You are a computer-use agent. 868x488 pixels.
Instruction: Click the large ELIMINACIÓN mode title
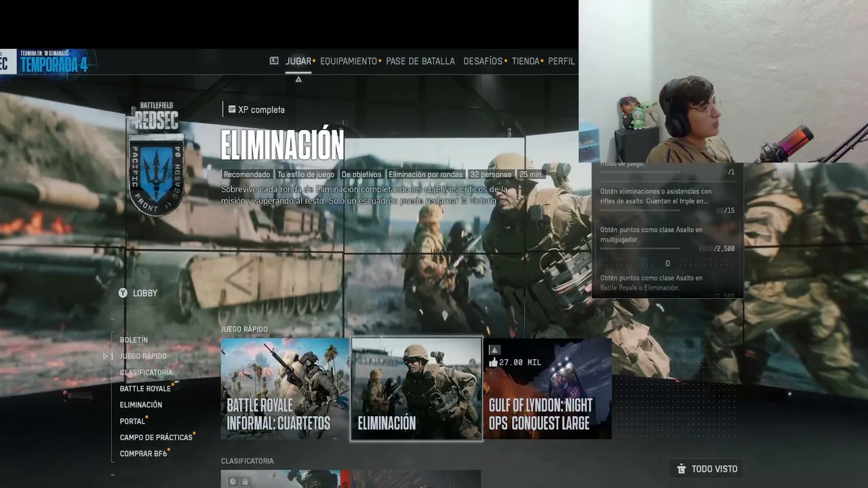tap(283, 144)
